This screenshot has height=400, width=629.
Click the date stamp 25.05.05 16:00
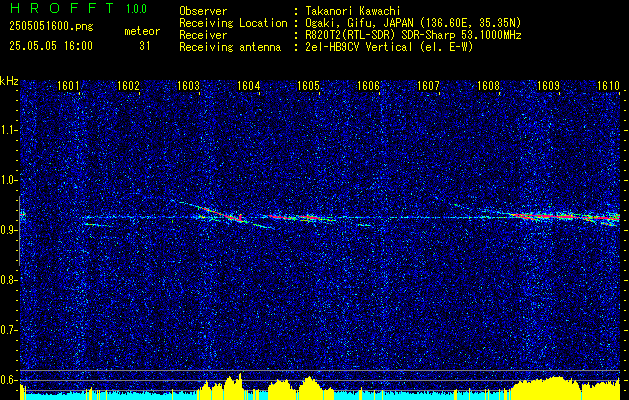click(x=51, y=46)
